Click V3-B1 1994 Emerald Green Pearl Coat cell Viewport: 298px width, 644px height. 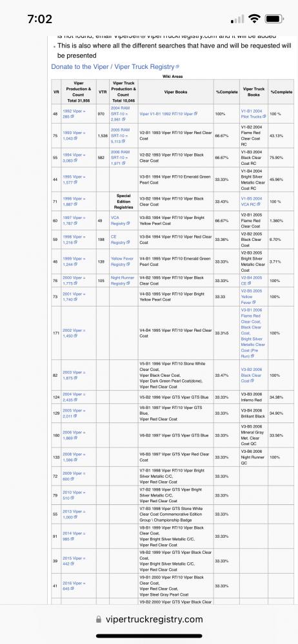175,180
